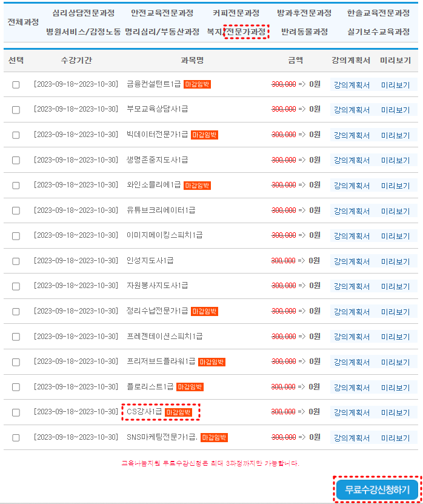The height and width of the screenshot is (504, 423).
Task: Click 미리보기 for 유튜브크리에이터1급
Action: tap(395, 211)
